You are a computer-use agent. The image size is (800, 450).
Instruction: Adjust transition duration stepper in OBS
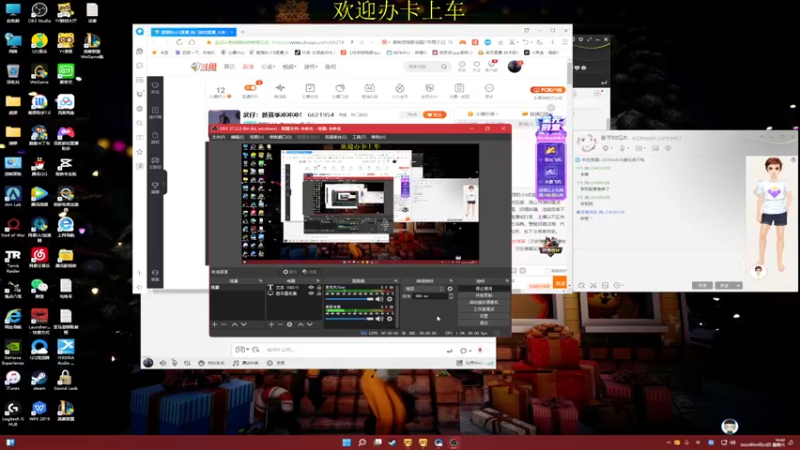[451, 296]
